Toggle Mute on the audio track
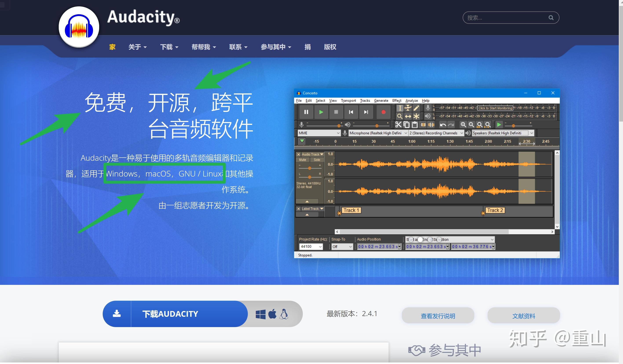Image resolution: width=623 pixels, height=364 pixels. point(302,160)
